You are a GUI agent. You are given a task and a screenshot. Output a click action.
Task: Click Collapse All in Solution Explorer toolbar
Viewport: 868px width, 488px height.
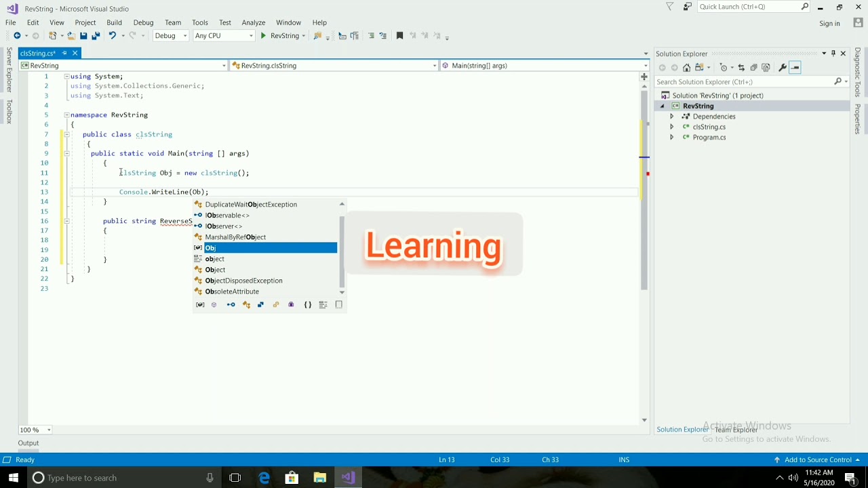click(x=753, y=68)
